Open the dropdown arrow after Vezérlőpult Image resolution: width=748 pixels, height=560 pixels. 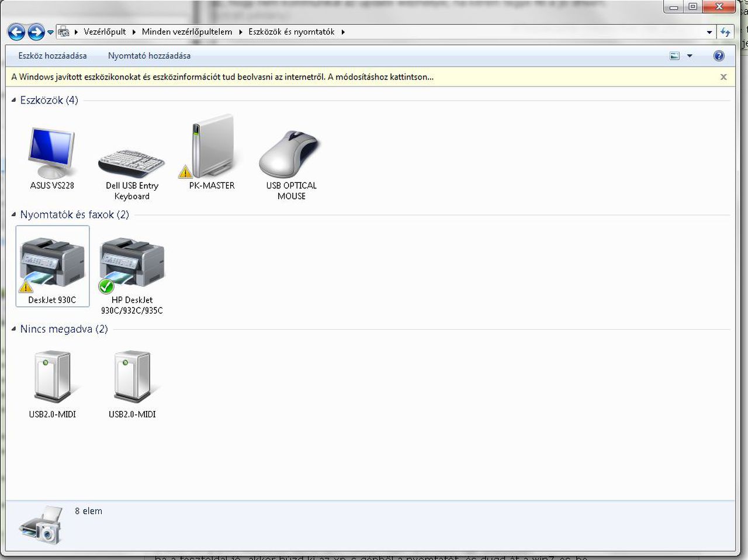click(134, 32)
